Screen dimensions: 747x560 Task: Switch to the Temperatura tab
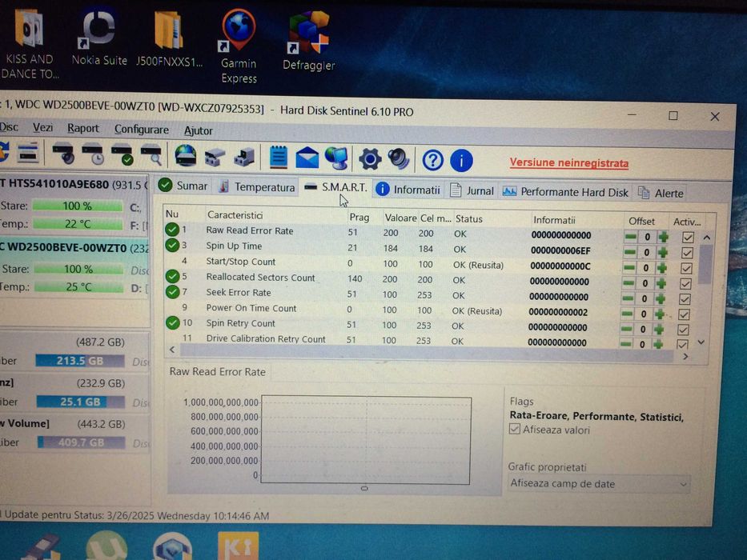pyautogui.click(x=257, y=186)
